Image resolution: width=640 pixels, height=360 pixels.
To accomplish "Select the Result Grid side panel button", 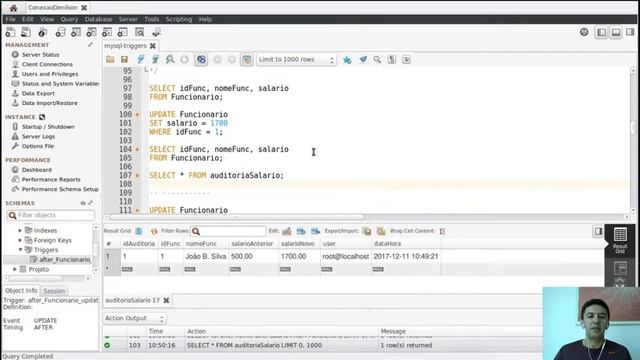I will pos(620,240).
